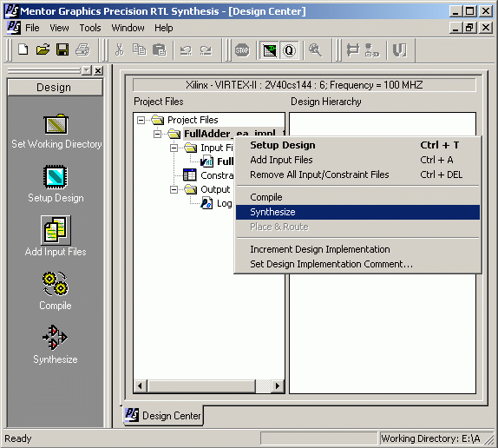The height and width of the screenshot is (448, 498).
Task: Open the design bar dropdown arrow
Action: pos(87,70)
